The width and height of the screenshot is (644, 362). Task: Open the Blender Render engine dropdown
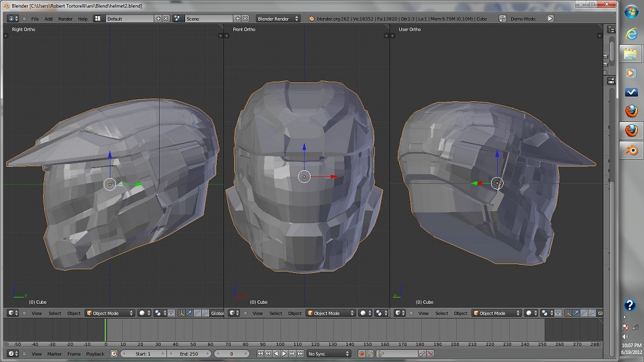pyautogui.click(x=278, y=19)
